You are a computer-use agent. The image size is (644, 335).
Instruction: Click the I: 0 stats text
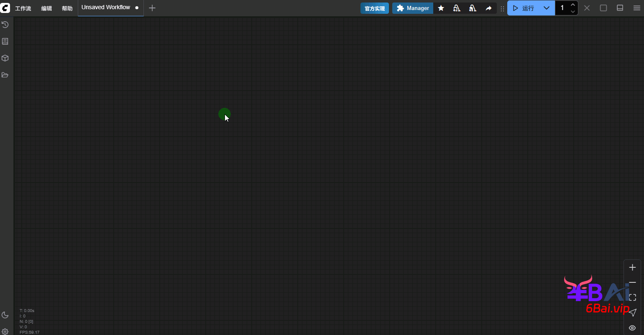[23, 316]
